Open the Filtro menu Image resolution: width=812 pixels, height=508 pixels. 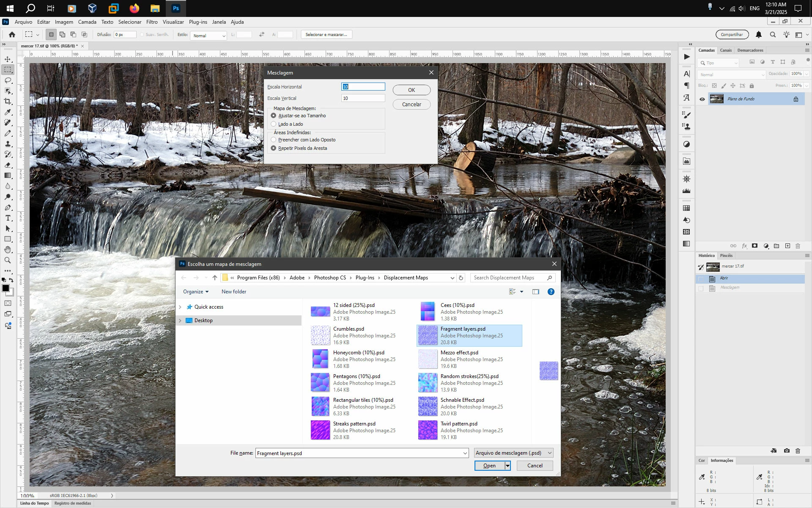pyautogui.click(x=152, y=22)
